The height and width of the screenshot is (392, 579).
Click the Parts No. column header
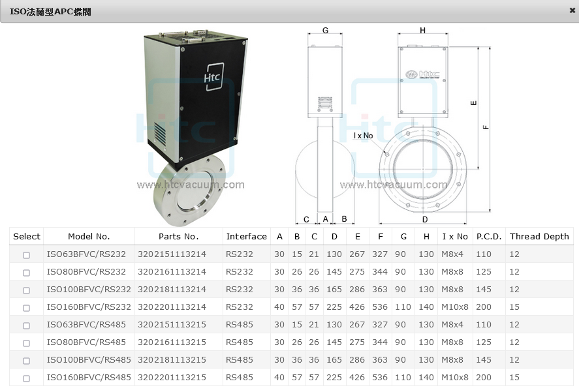[178, 237]
